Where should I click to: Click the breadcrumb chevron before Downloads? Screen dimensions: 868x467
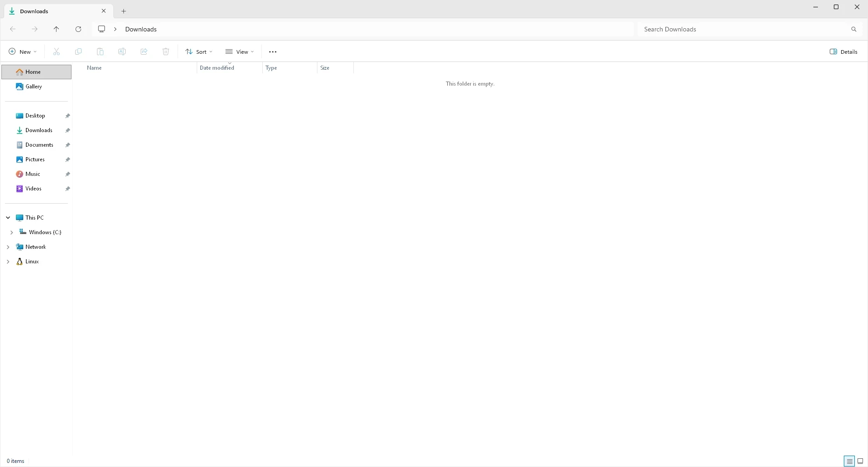[115, 29]
